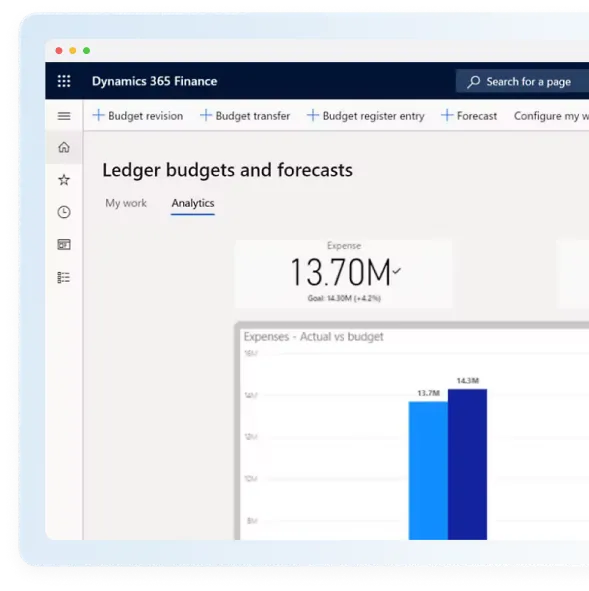Select the Analytics tab

pos(193,203)
